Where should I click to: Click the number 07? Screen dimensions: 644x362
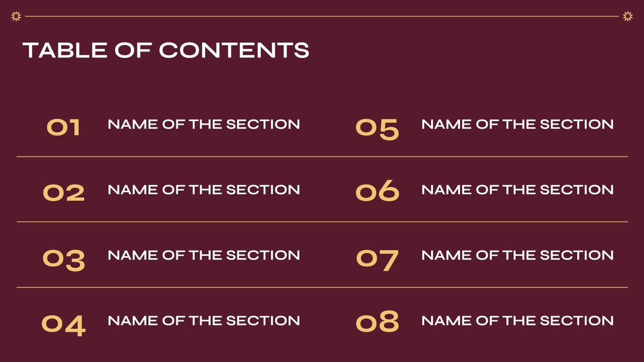(x=377, y=259)
